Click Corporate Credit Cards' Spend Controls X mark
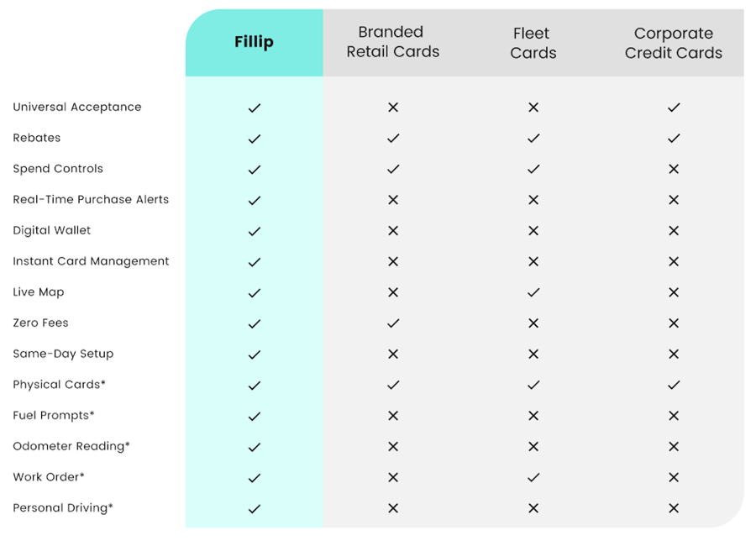 tap(674, 169)
